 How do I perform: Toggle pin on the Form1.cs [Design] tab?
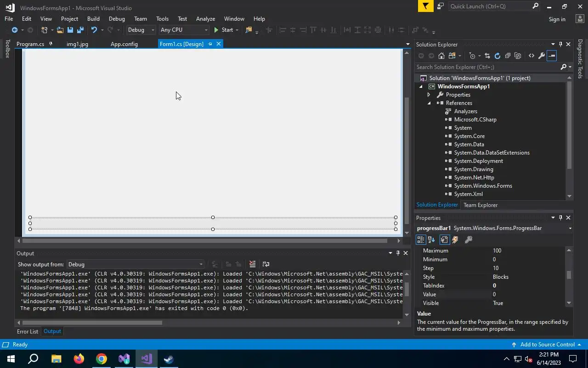[x=210, y=44]
